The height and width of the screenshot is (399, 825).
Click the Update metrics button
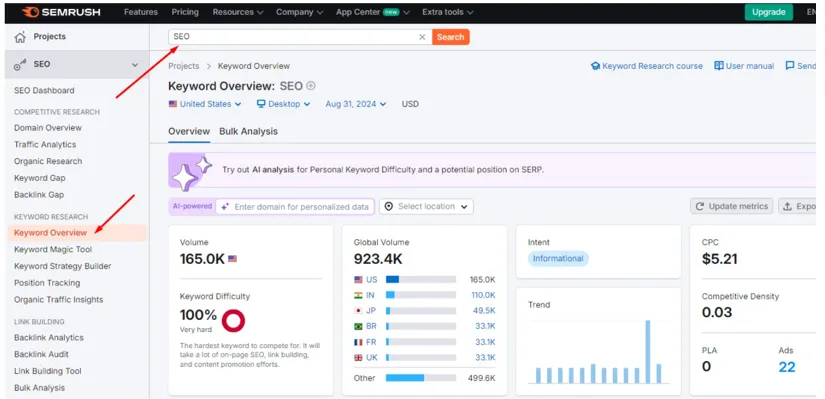pos(731,206)
